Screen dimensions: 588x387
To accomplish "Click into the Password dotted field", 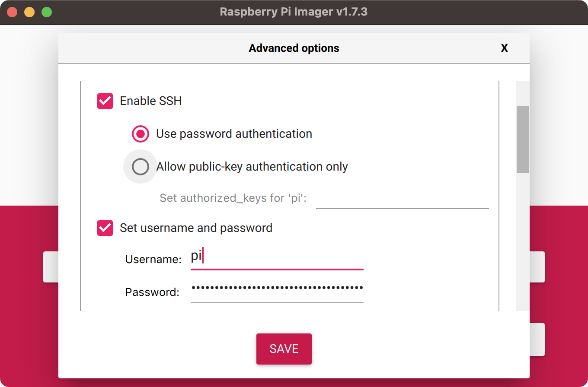I will click(x=277, y=290).
